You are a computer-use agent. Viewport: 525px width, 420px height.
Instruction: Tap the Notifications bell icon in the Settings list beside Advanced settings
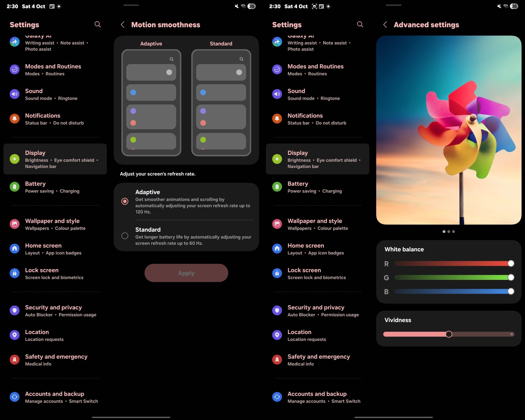click(277, 119)
